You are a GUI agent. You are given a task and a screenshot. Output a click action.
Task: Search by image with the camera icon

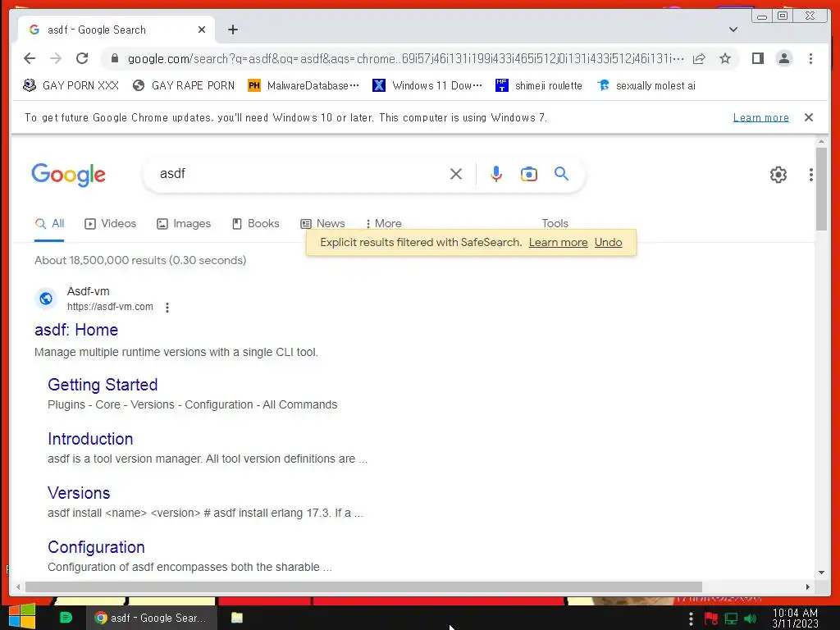pos(529,174)
